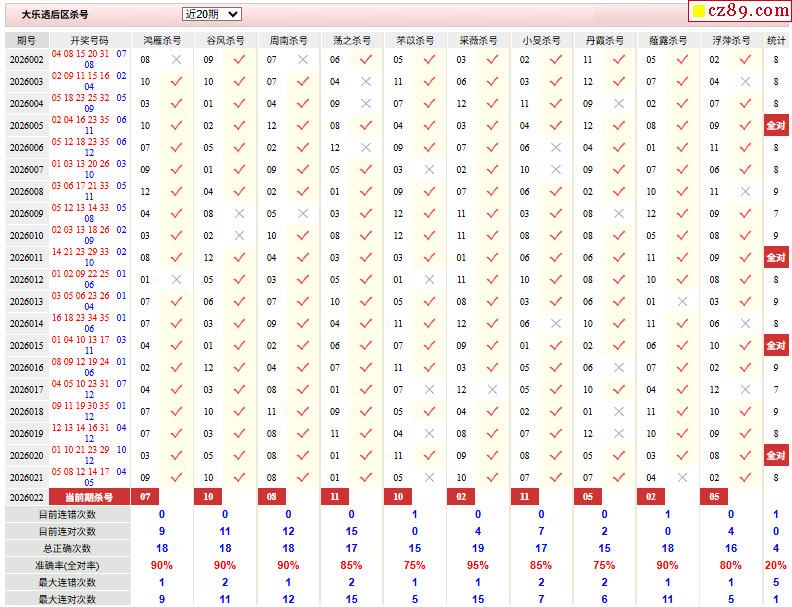
Task: Click the check mark in 丹霞杀号 row 2026002
Action: 619,60
